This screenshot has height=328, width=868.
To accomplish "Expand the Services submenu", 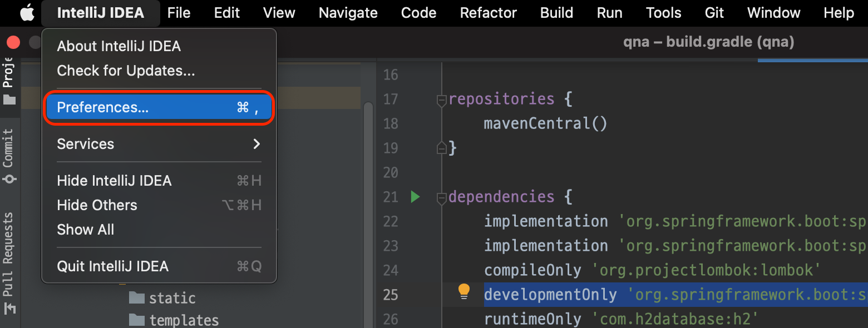I will point(159,144).
